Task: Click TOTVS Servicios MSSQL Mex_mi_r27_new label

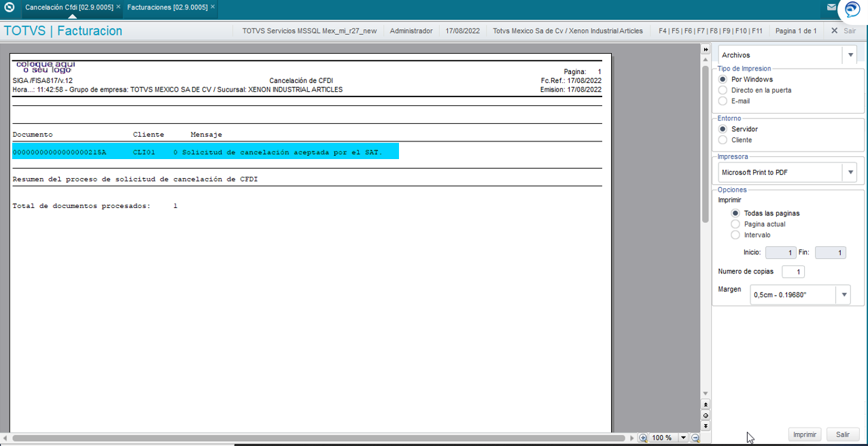Action: 309,31
